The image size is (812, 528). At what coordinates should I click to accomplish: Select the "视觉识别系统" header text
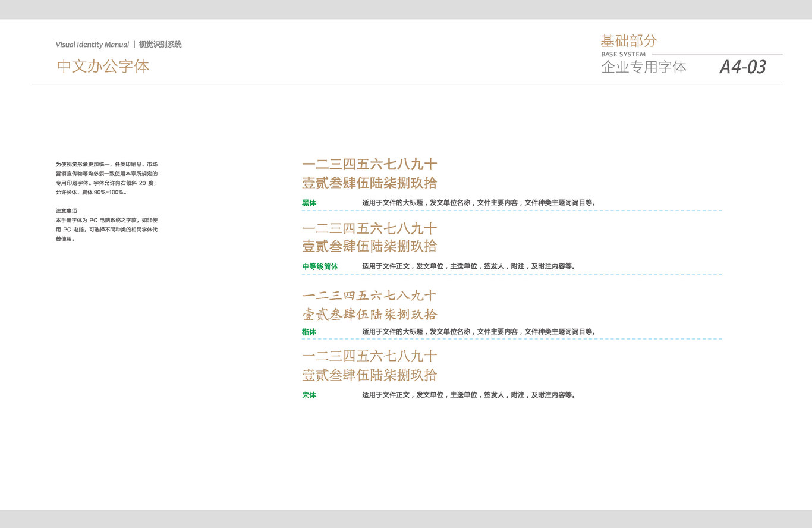(x=160, y=45)
